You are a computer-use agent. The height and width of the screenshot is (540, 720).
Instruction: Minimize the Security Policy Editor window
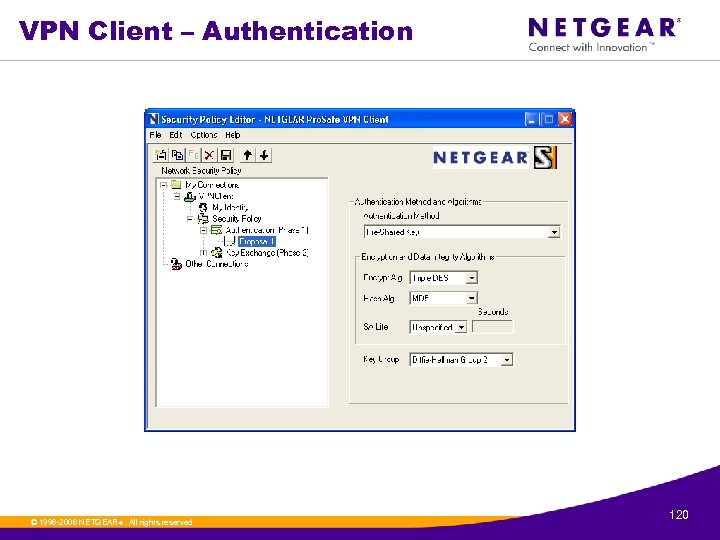531,120
